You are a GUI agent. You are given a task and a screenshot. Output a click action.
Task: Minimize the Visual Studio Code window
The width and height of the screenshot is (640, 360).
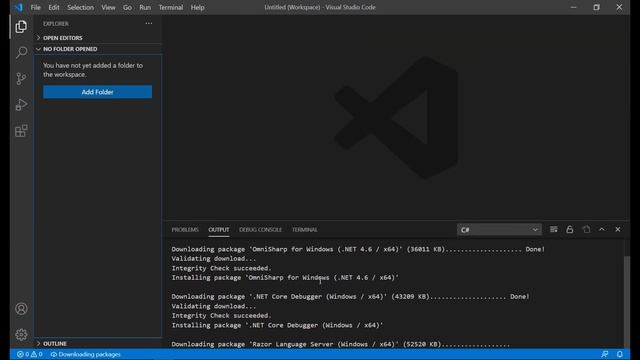[573, 7]
